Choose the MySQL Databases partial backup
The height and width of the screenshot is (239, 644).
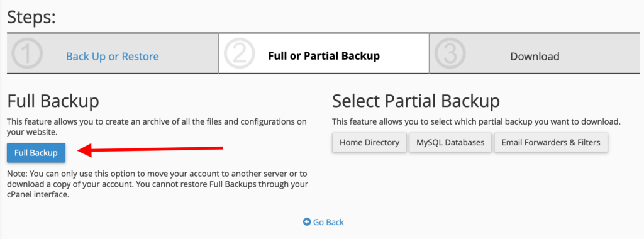click(450, 143)
